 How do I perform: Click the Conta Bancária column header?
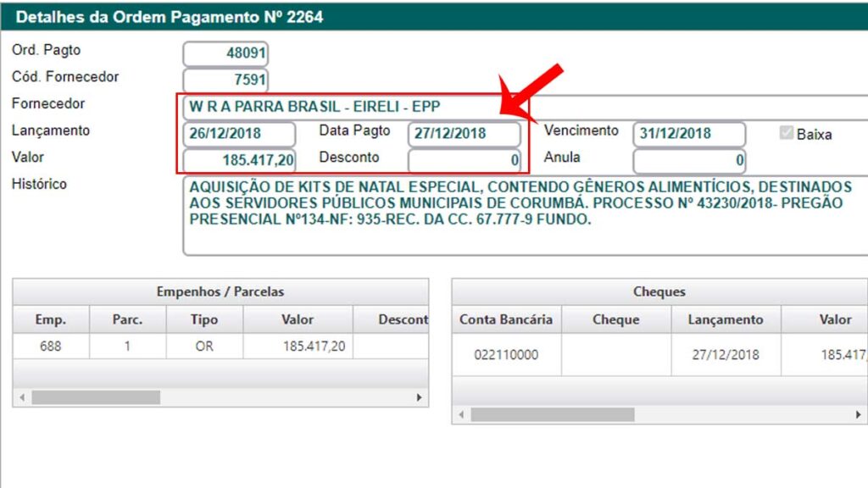506,319
